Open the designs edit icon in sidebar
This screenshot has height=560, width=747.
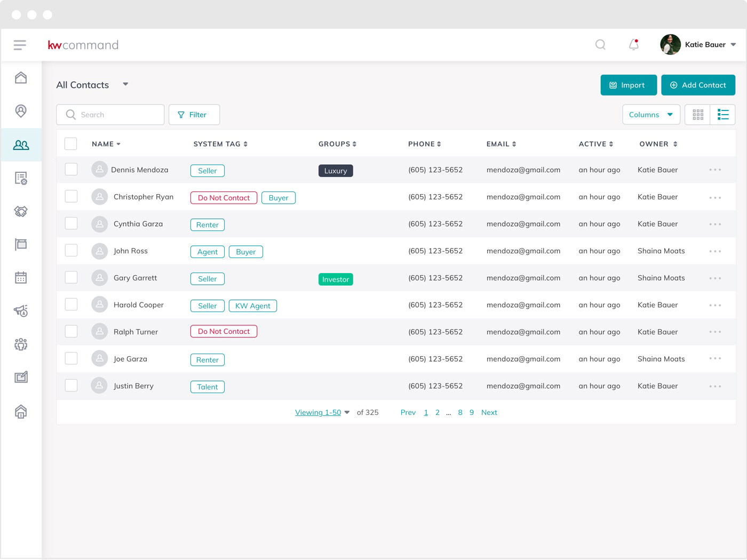(x=21, y=377)
